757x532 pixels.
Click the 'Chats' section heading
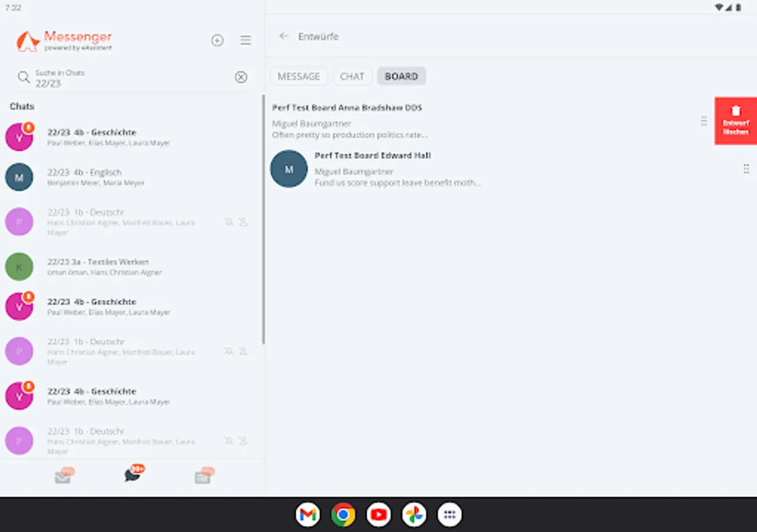pyautogui.click(x=22, y=106)
